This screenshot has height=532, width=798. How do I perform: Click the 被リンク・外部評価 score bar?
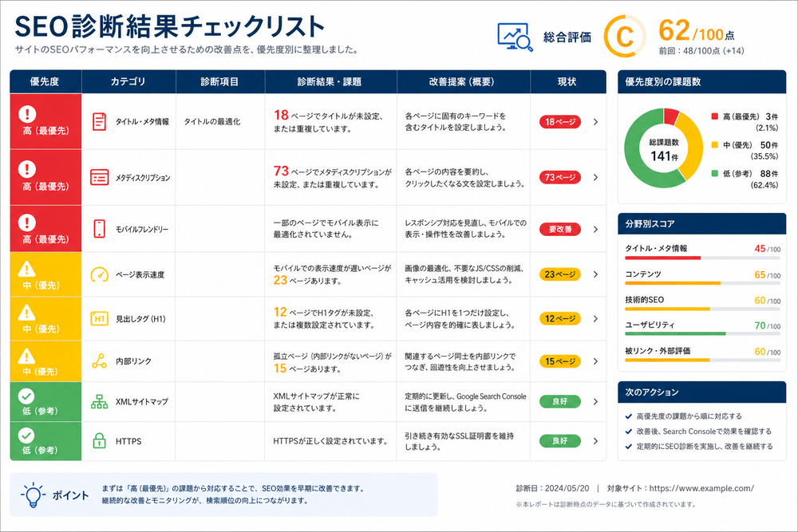point(702,360)
